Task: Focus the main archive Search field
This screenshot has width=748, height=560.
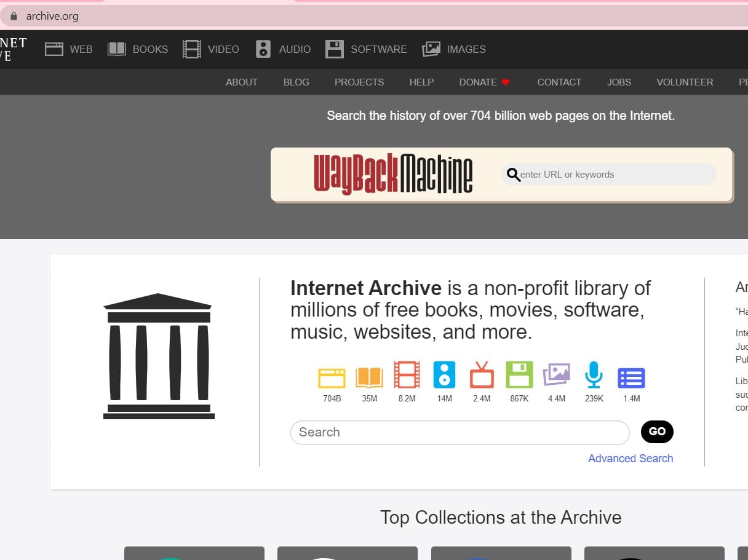Action: (460, 432)
